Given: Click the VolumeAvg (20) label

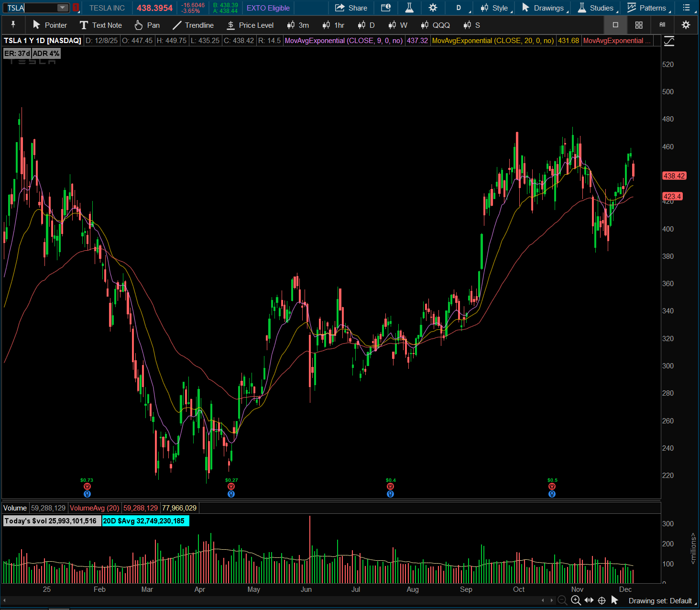Looking at the screenshot, I should pyautogui.click(x=94, y=508).
